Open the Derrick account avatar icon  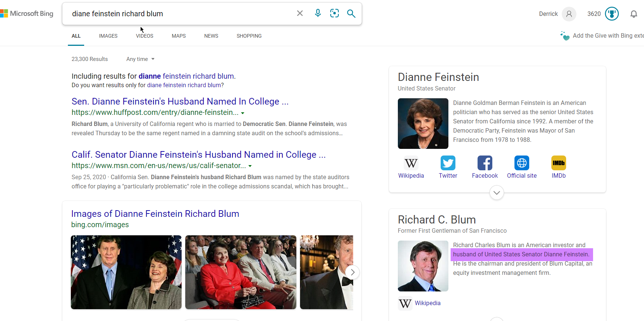pyautogui.click(x=569, y=14)
